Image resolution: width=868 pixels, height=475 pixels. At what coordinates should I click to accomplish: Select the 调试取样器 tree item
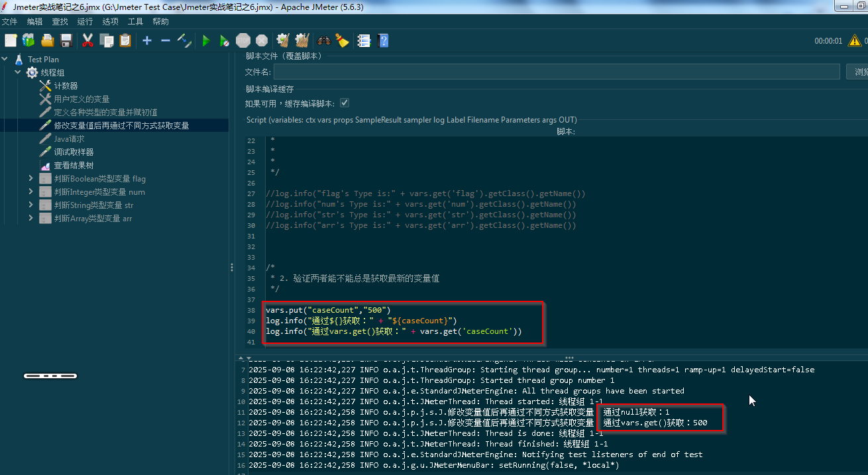tap(74, 152)
